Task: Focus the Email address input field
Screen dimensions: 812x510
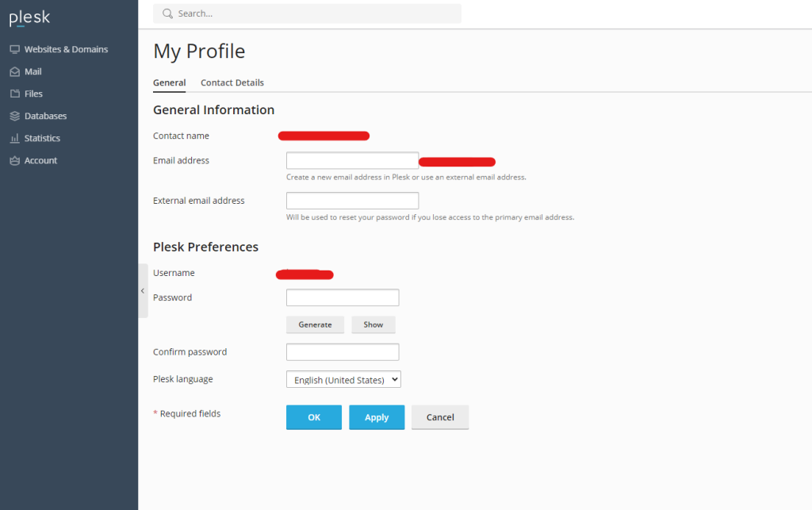Action: pos(352,160)
